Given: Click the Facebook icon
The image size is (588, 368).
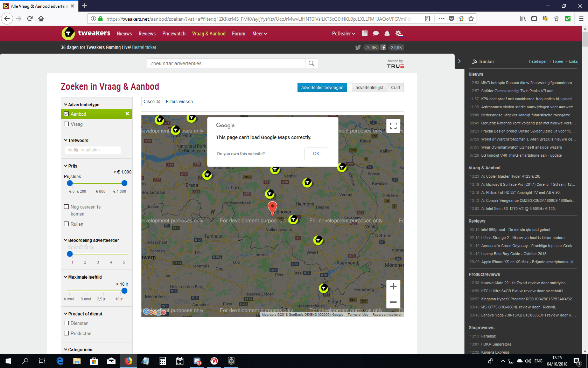Looking at the screenshot, I should click(x=384, y=48).
